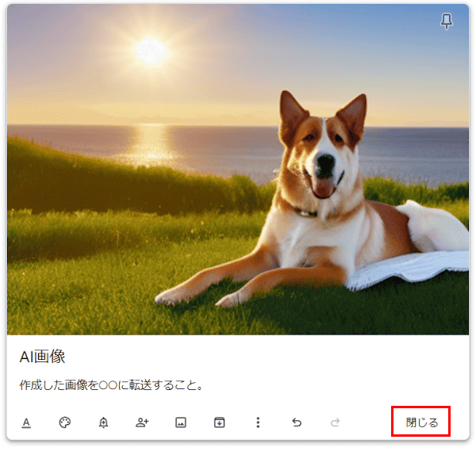Undo the last edit
476x451 pixels.
(x=297, y=422)
